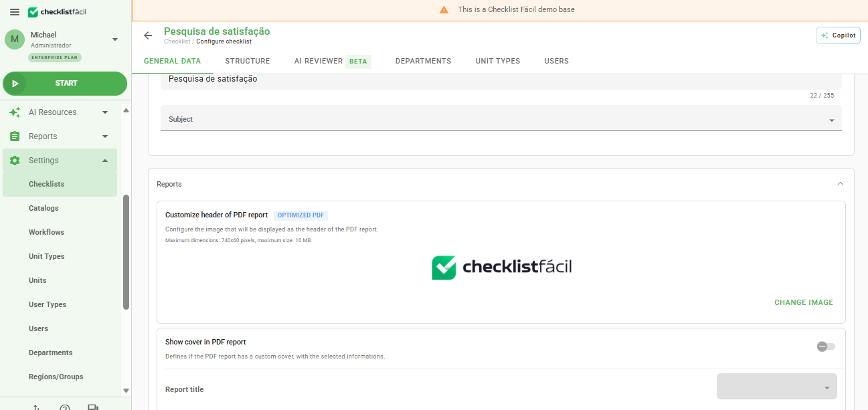
Task: Expand the Reports menu arrow
Action: [105, 136]
